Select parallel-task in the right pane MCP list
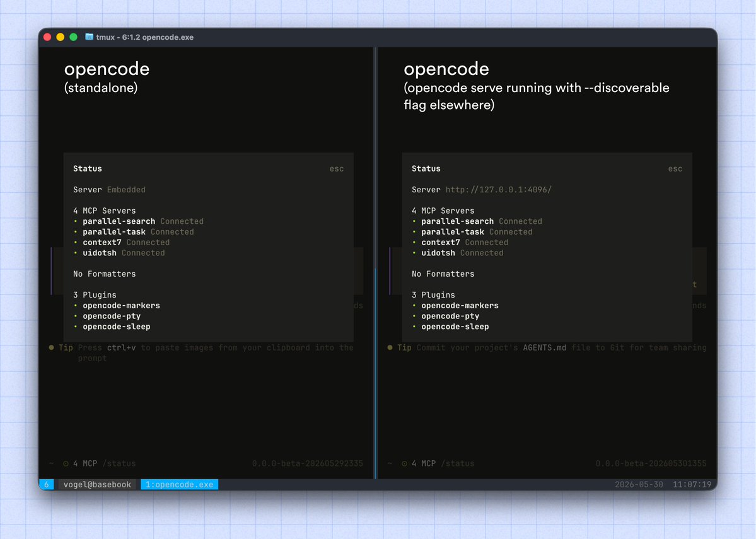 click(x=452, y=232)
